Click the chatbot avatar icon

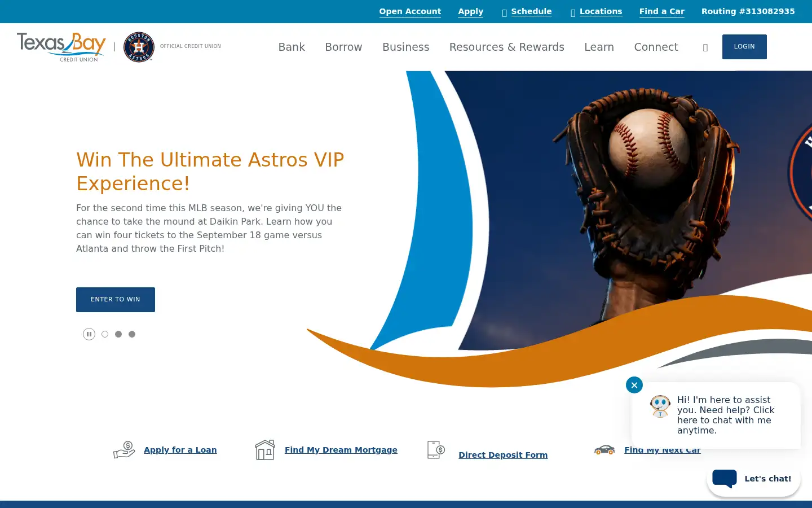660,406
